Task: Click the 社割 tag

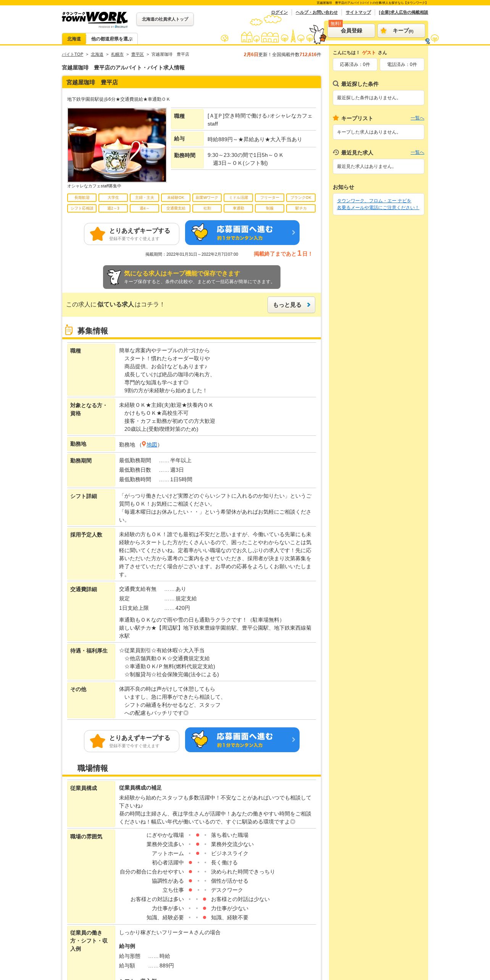Action: [x=207, y=208]
